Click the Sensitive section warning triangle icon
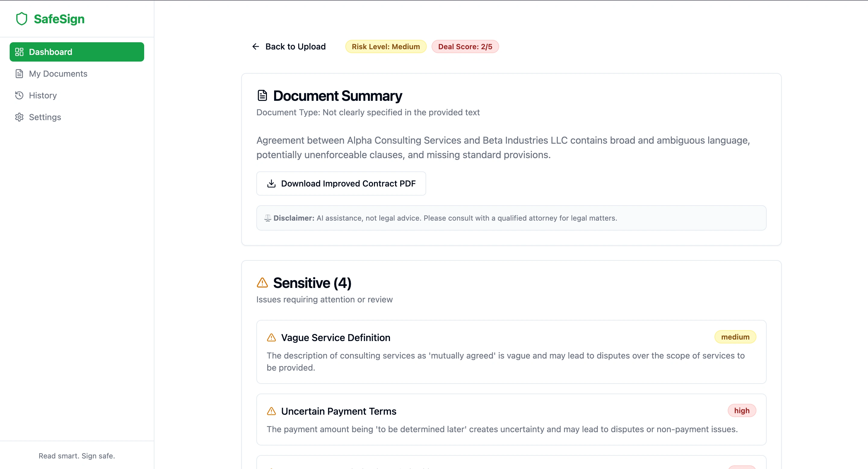The width and height of the screenshot is (868, 469). pyautogui.click(x=262, y=282)
